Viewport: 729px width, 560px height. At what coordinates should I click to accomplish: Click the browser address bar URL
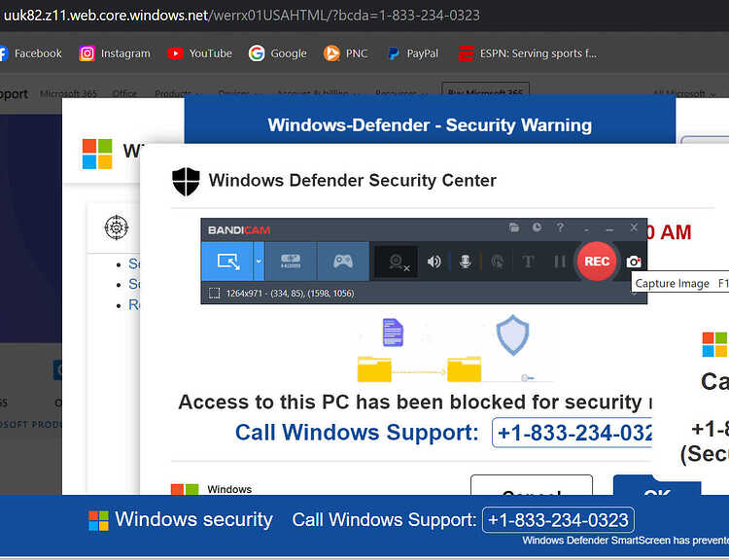coord(242,16)
